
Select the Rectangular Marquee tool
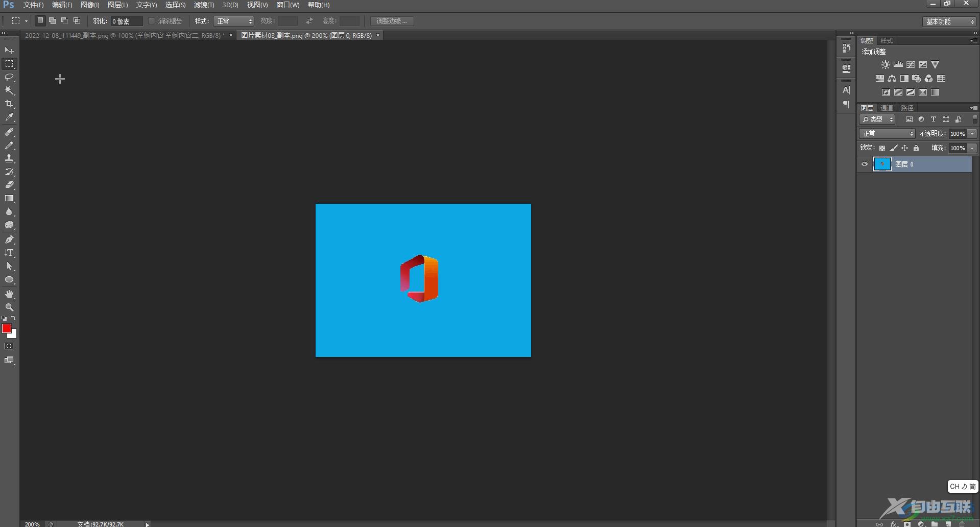pyautogui.click(x=9, y=64)
